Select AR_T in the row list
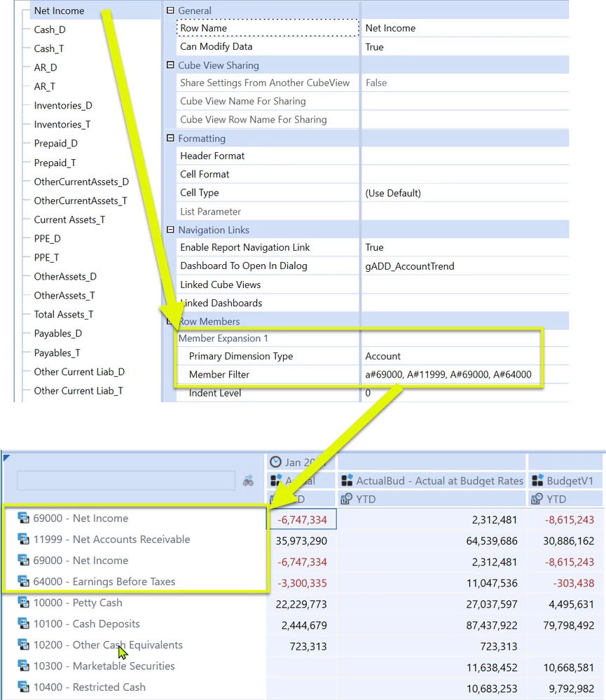 tap(45, 86)
